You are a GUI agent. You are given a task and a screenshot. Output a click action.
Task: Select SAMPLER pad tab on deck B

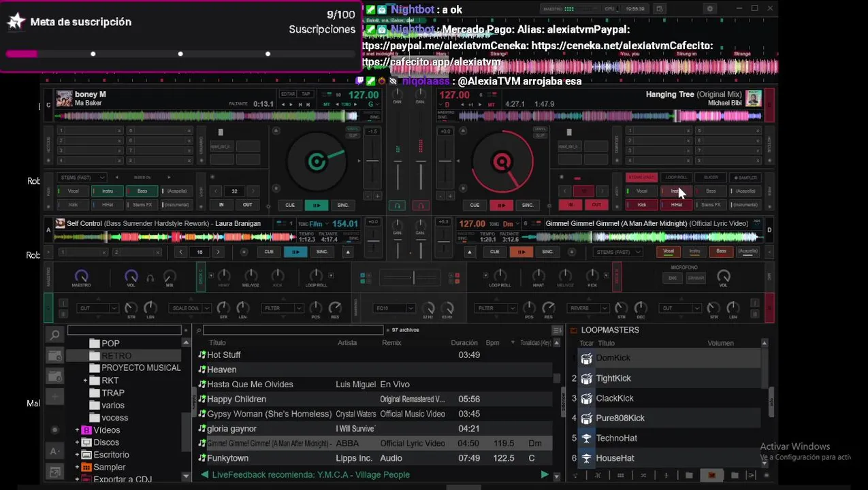click(745, 178)
